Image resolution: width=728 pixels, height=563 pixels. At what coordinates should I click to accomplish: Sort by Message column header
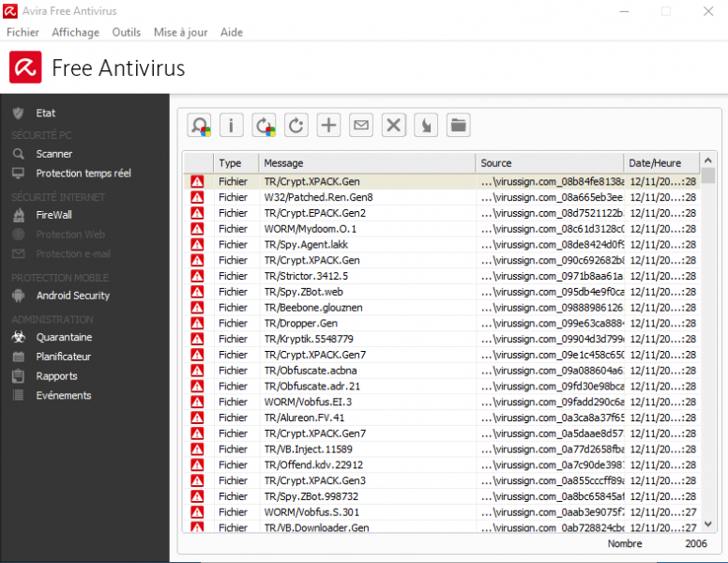[x=367, y=163]
